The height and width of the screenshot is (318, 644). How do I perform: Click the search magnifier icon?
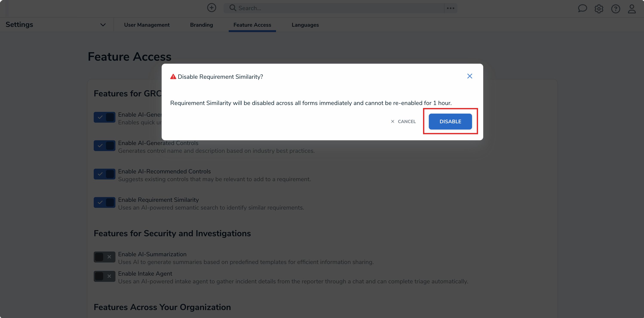(x=233, y=8)
